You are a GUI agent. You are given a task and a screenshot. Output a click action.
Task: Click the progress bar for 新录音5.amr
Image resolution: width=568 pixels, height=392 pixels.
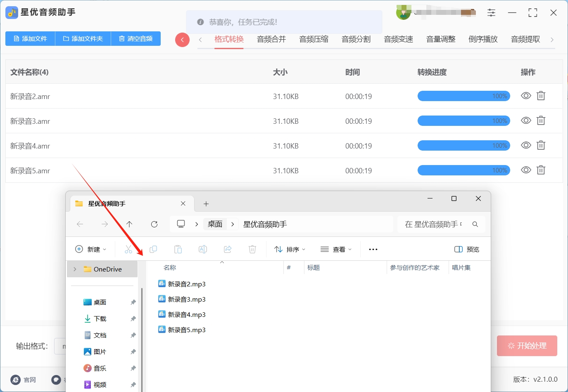464,170
